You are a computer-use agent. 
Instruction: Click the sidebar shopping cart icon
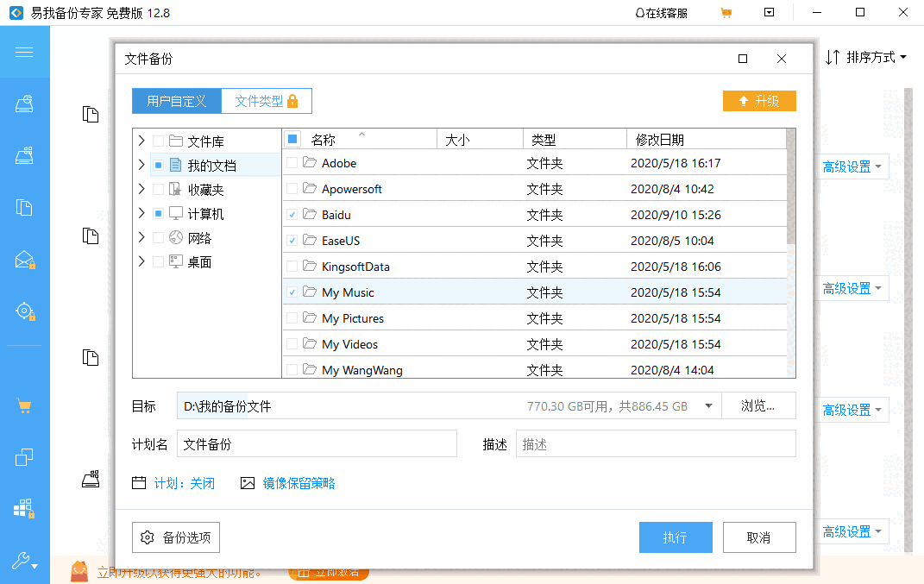point(24,405)
